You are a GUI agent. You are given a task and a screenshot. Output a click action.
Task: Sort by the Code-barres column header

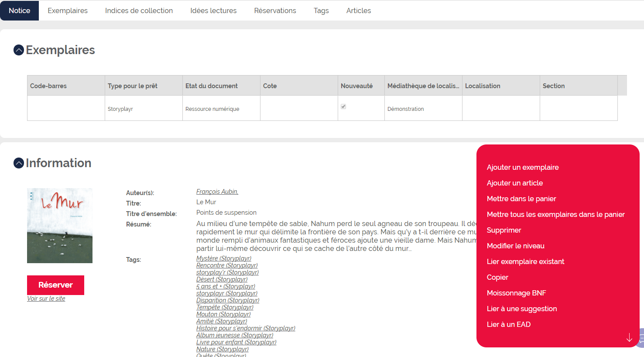pos(66,86)
